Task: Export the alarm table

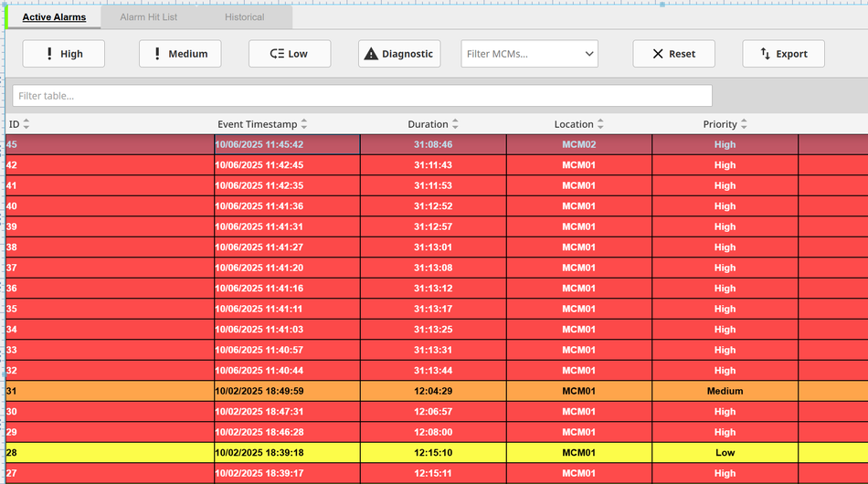Action: point(783,54)
